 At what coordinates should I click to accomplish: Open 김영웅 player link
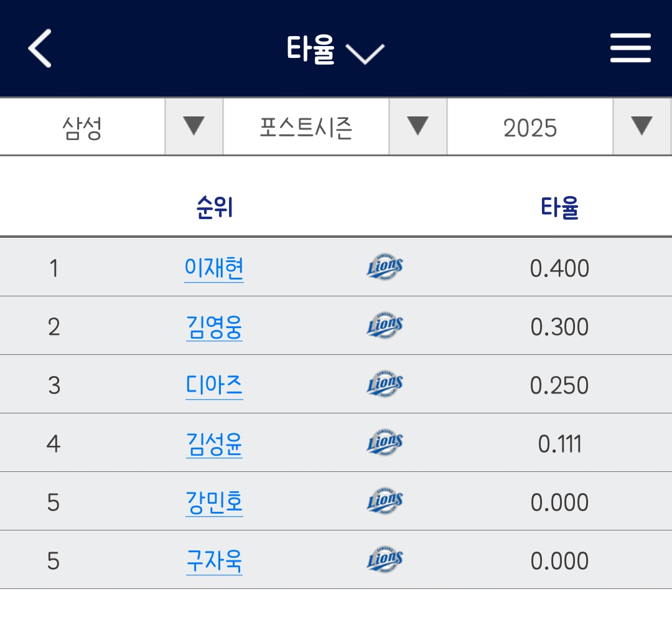214,327
